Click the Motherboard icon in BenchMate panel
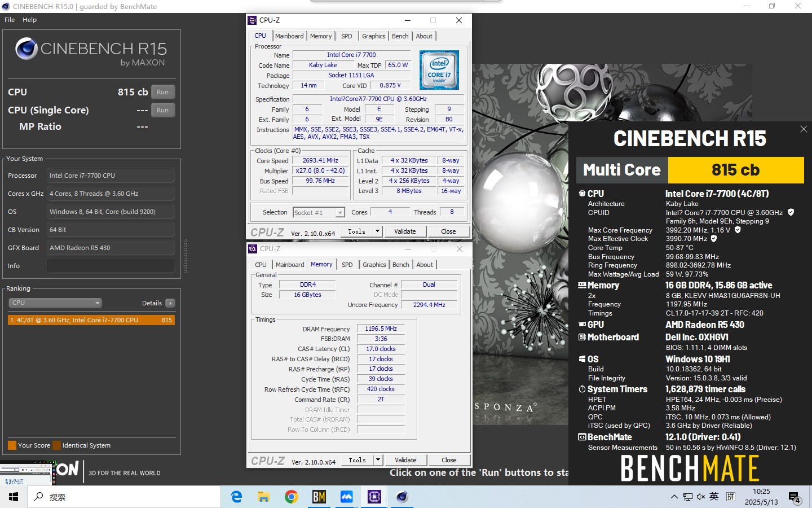 click(582, 338)
